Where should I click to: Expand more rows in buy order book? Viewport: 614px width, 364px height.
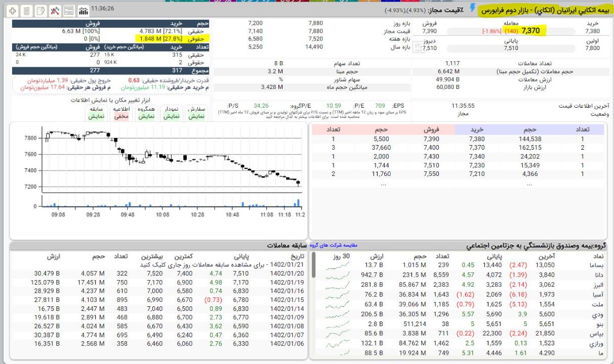[x=529, y=185]
